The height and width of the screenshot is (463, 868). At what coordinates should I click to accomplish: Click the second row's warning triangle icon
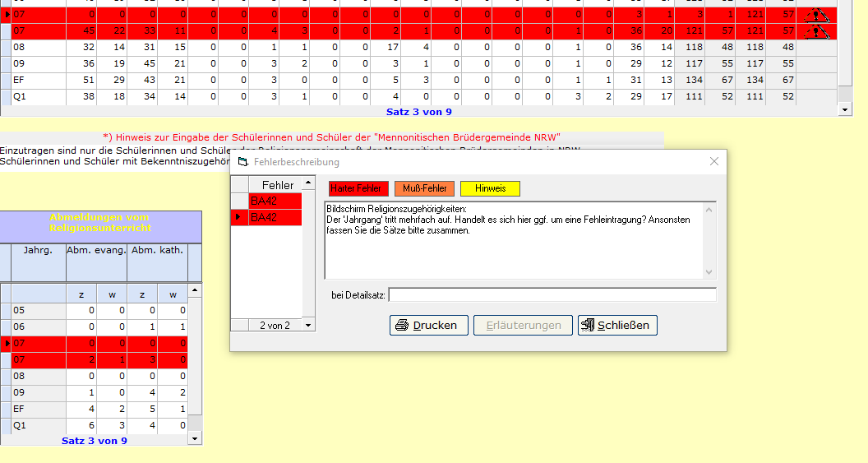pyautogui.click(x=816, y=31)
